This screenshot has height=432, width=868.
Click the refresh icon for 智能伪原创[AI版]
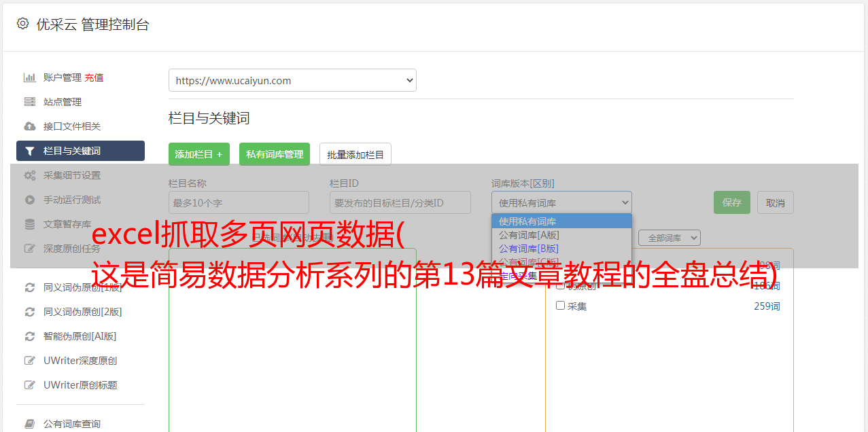click(x=30, y=336)
